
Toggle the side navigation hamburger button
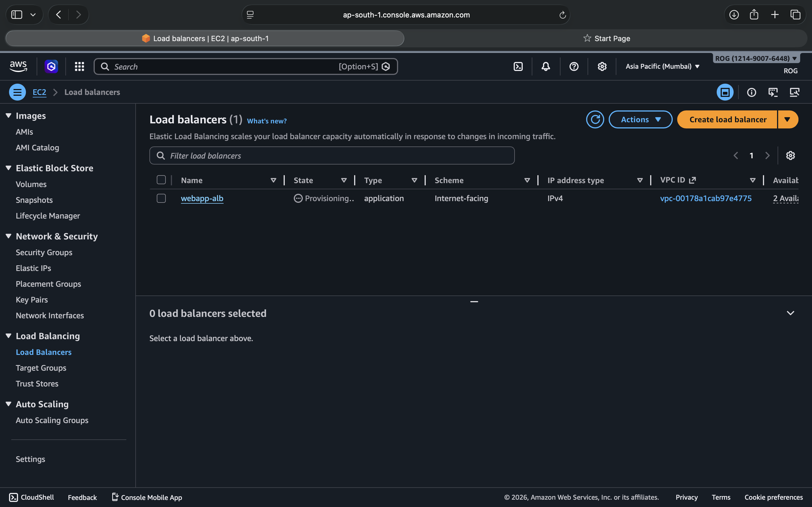click(17, 92)
